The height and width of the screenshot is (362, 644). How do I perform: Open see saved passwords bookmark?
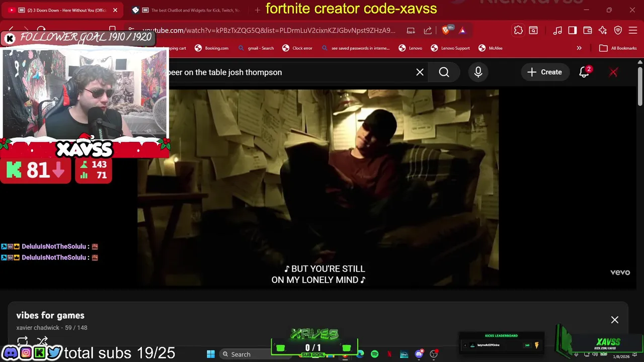point(356,48)
